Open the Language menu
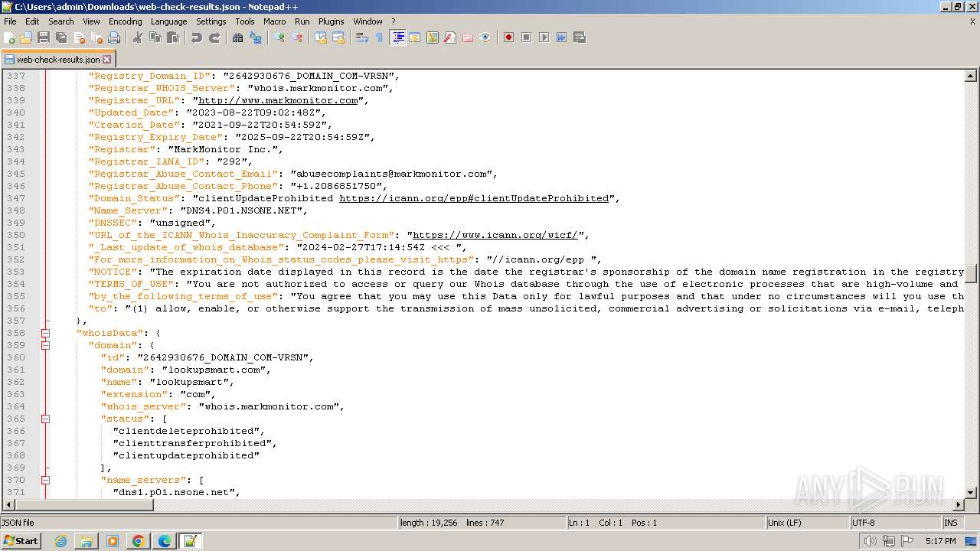Screen dimensions: 980x551 point(168,21)
